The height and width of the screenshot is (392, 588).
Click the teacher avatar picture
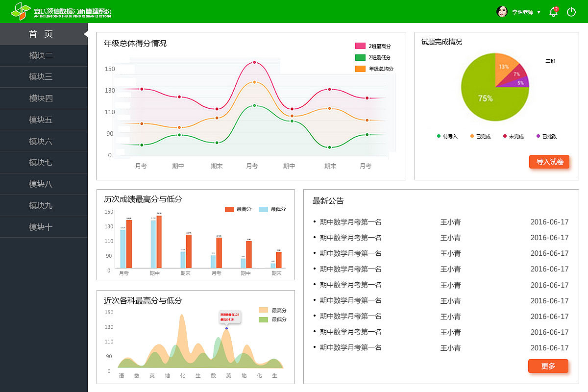502,12
